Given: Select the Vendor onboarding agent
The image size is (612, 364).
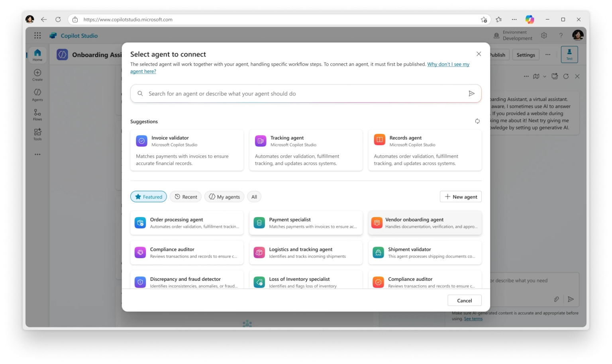Looking at the screenshot, I should 425,223.
